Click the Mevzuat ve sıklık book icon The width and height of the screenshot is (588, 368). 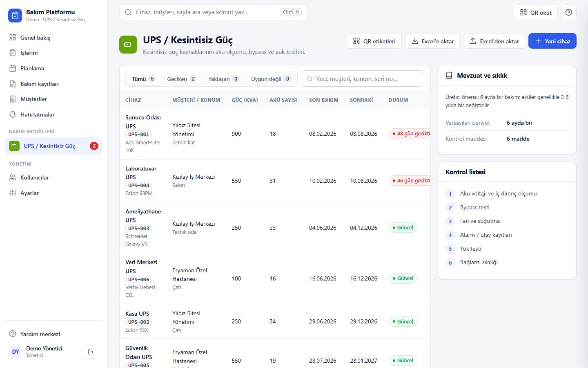[x=449, y=75]
